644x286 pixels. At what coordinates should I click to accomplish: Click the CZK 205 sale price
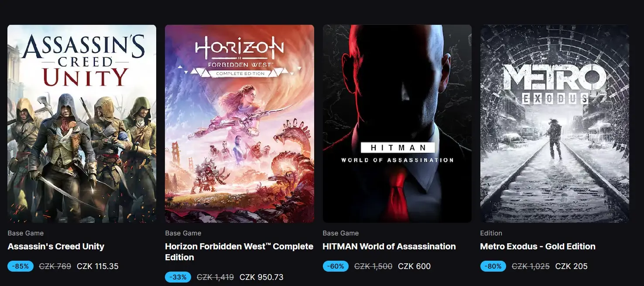pos(572,266)
